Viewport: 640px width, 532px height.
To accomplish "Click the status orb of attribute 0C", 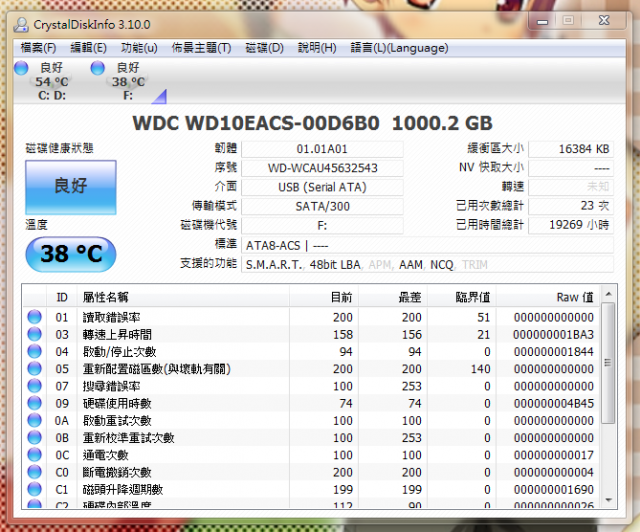I will tap(35, 454).
